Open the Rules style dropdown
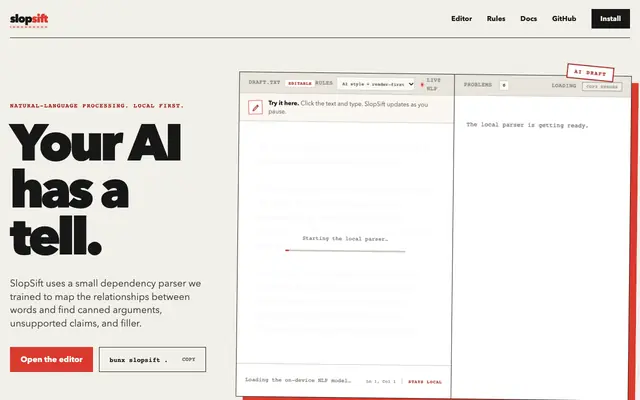This screenshot has width=640, height=400. [376, 84]
